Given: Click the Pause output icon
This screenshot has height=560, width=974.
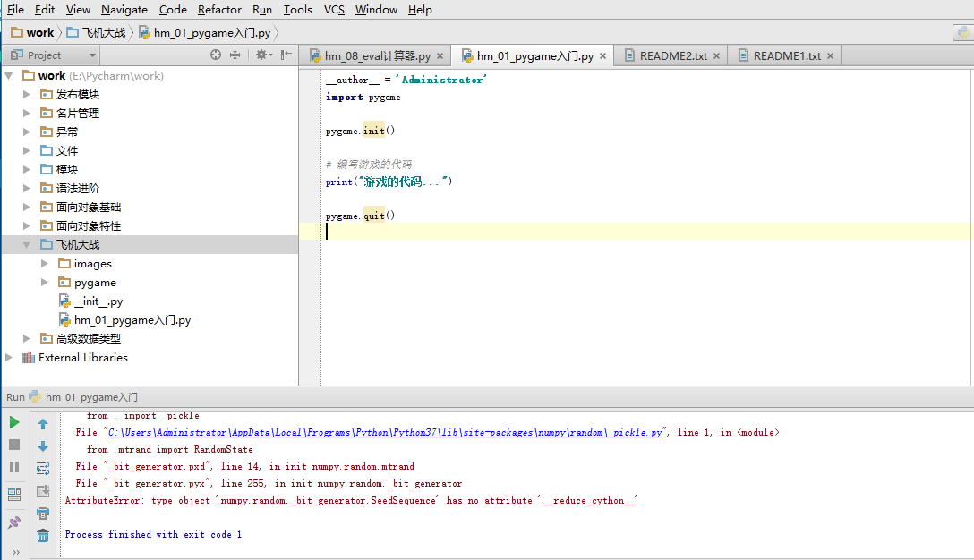Looking at the screenshot, I should (14, 467).
